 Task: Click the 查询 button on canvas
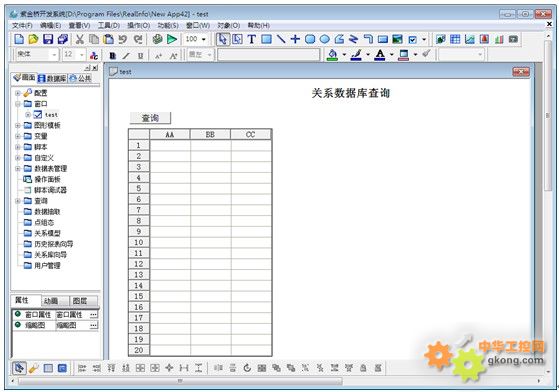click(150, 118)
